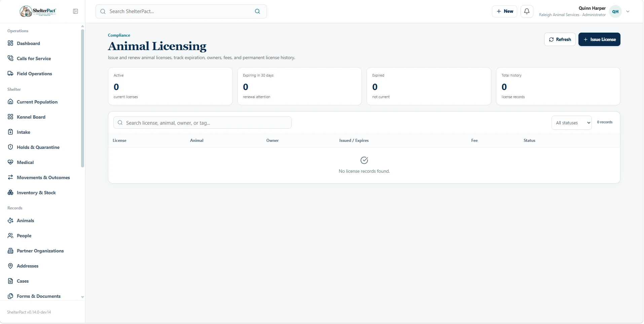The height and width of the screenshot is (324, 644).
Task: Refresh the license list
Action: [560, 39]
